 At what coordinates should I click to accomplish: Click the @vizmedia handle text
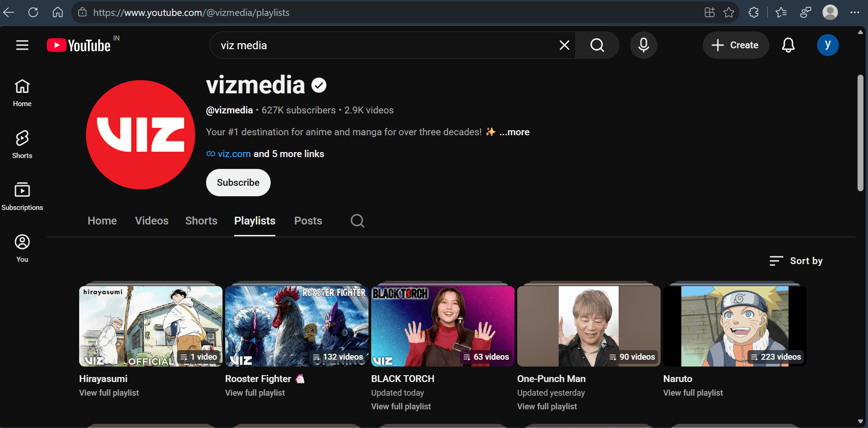pyautogui.click(x=229, y=110)
